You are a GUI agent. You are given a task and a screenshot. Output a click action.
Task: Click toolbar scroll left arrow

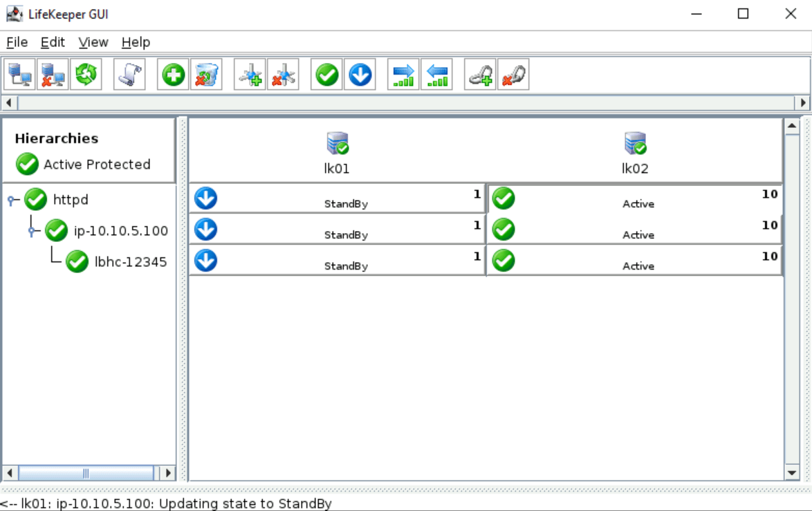click(9, 102)
